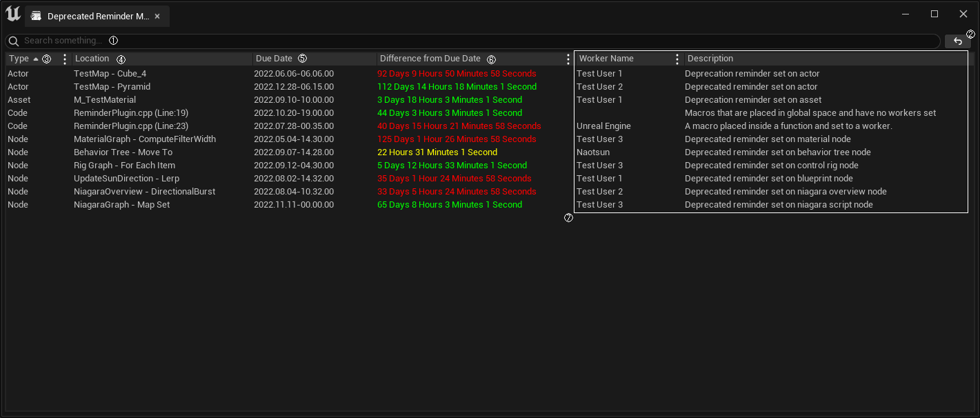Select ReminderPlugin.cpp (Line:19) entry
980x418 pixels.
click(131, 113)
